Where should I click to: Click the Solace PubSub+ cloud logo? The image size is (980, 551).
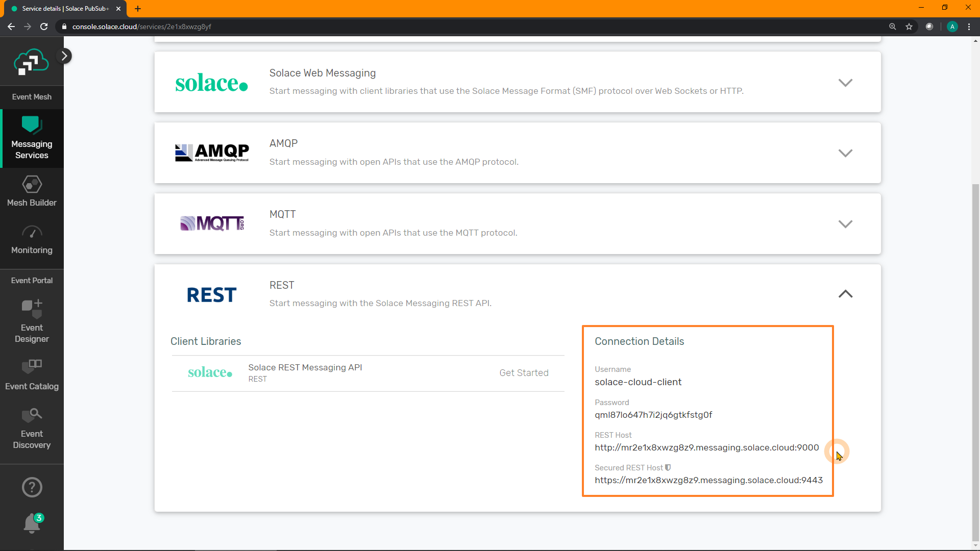click(x=31, y=62)
